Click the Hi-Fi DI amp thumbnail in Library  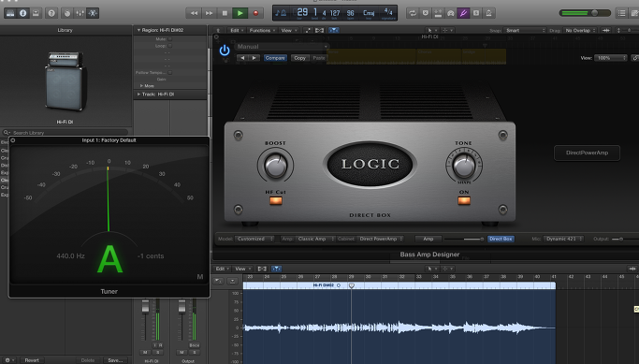click(65, 81)
